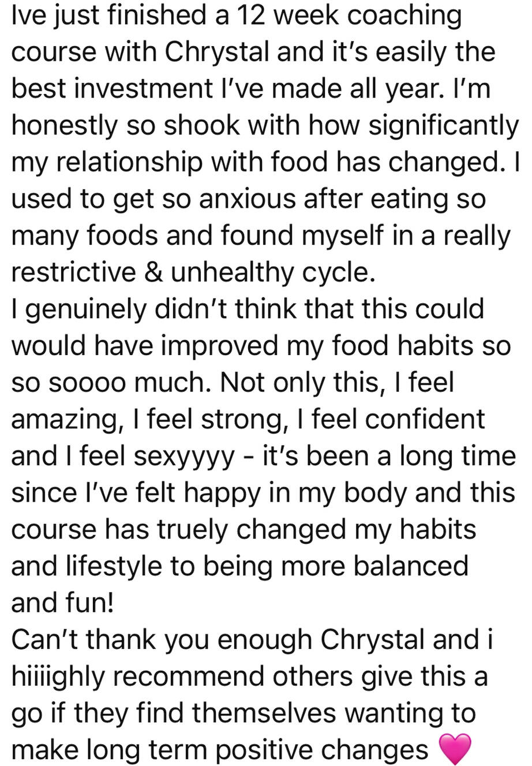
Task: Click the first mention of Chrystal
Action: [x=218, y=51]
